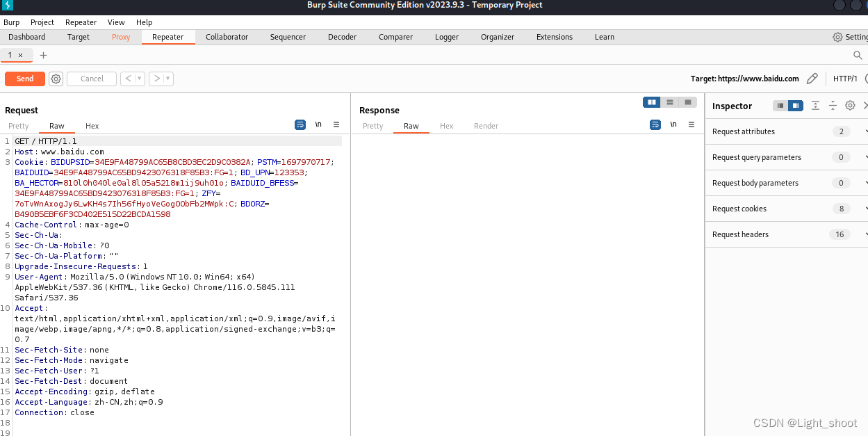
Task: Select side-by-side request/response layout
Action: click(652, 102)
